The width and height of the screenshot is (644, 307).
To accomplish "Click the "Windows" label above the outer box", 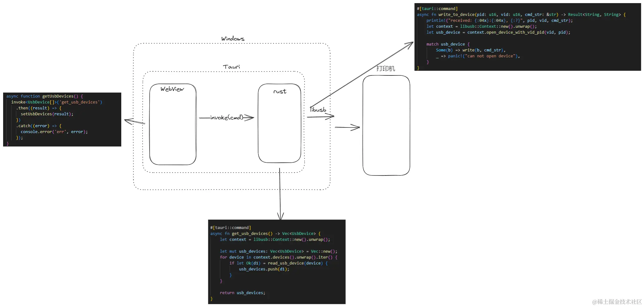I will pos(233,39).
